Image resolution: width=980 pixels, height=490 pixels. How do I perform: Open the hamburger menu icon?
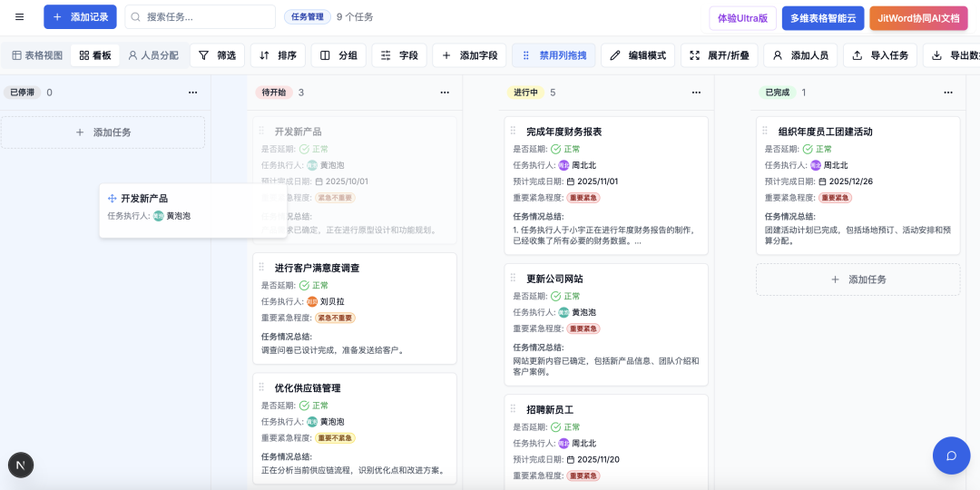[x=19, y=17]
